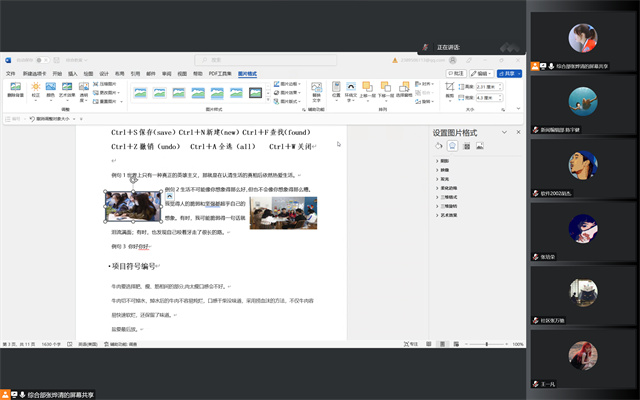This screenshot has height=400, width=640.
Task: Expand the Shadow (阴影) section
Action: 444,161
